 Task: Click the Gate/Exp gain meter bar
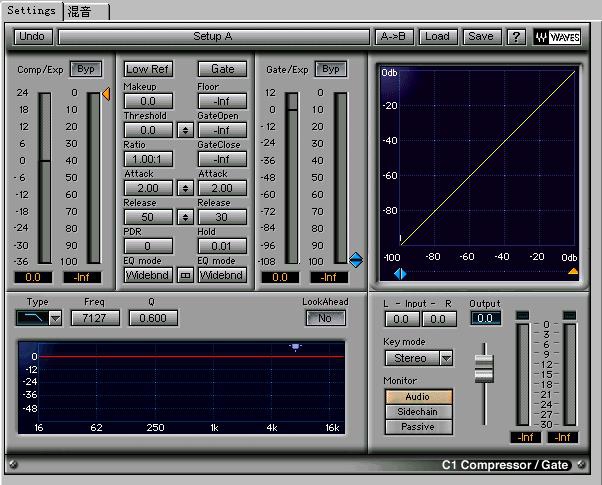[292, 178]
